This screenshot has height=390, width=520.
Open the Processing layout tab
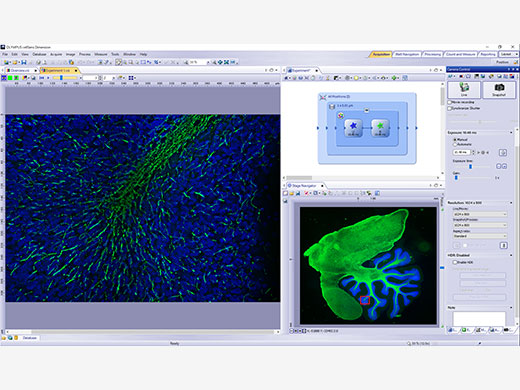[x=432, y=54]
